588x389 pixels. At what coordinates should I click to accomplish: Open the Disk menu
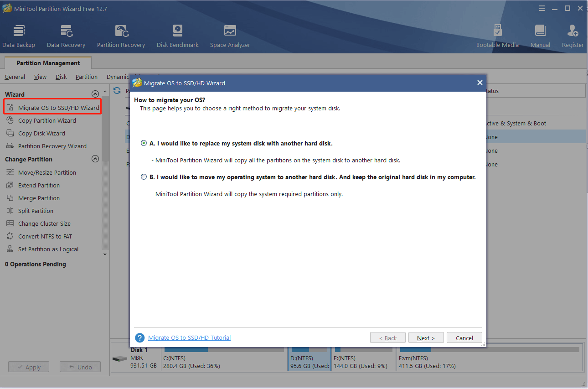pos(61,77)
